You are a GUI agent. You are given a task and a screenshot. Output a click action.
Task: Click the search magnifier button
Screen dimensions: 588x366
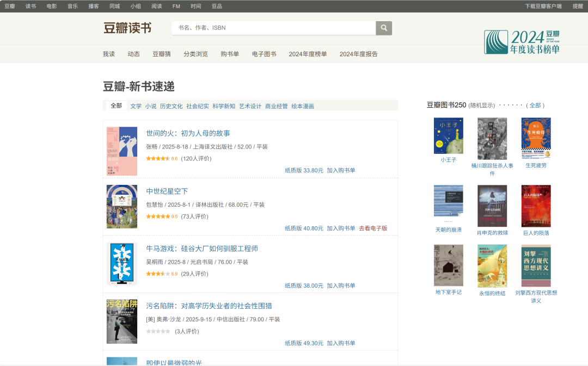tap(384, 28)
